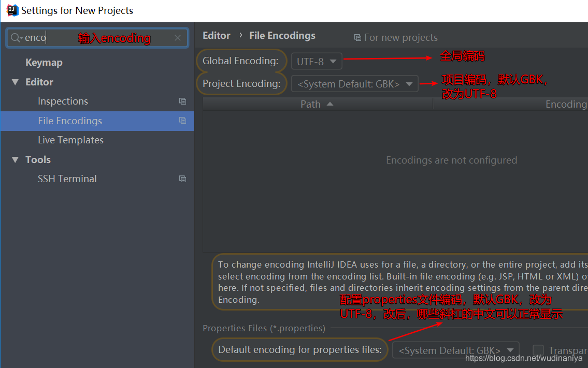The height and width of the screenshot is (368, 588).
Task: Open Inspections settings
Action: tap(63, 101)
